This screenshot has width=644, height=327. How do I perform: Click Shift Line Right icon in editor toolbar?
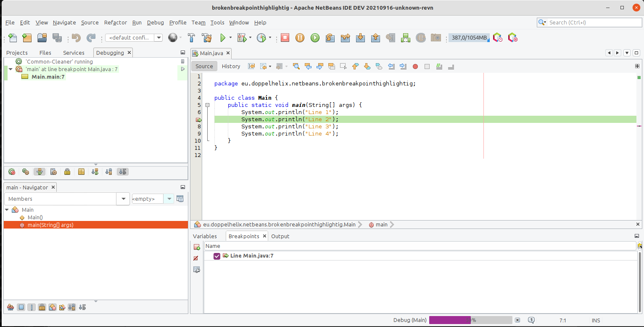[x=403, y=66]
